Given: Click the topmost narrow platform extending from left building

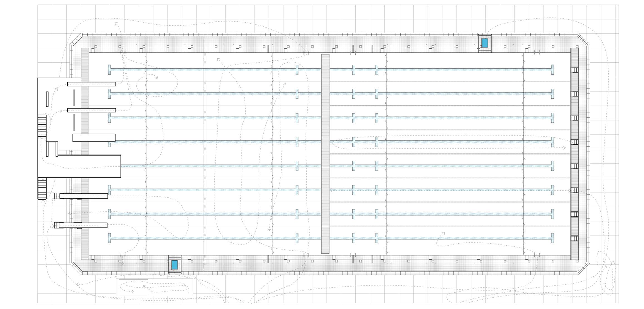Looking at the screenshot, I should pyautogui.click(x=91, y=84).
